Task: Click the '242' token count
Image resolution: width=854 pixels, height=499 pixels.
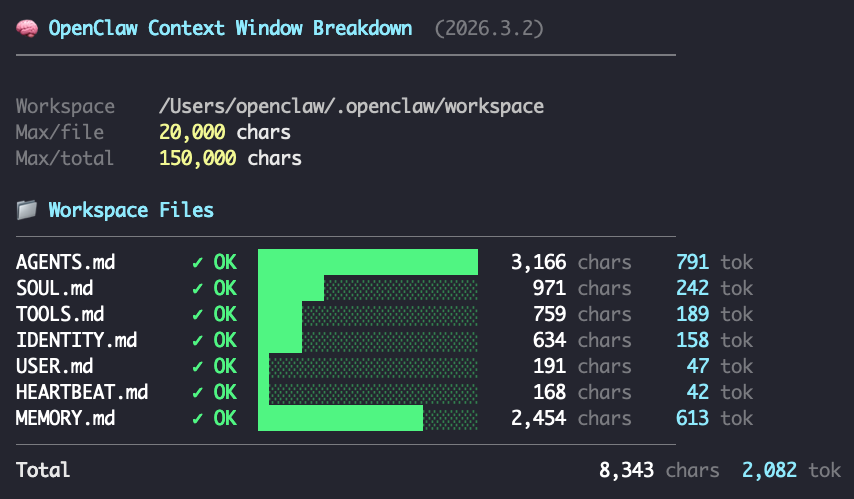Action: [693, 288]
